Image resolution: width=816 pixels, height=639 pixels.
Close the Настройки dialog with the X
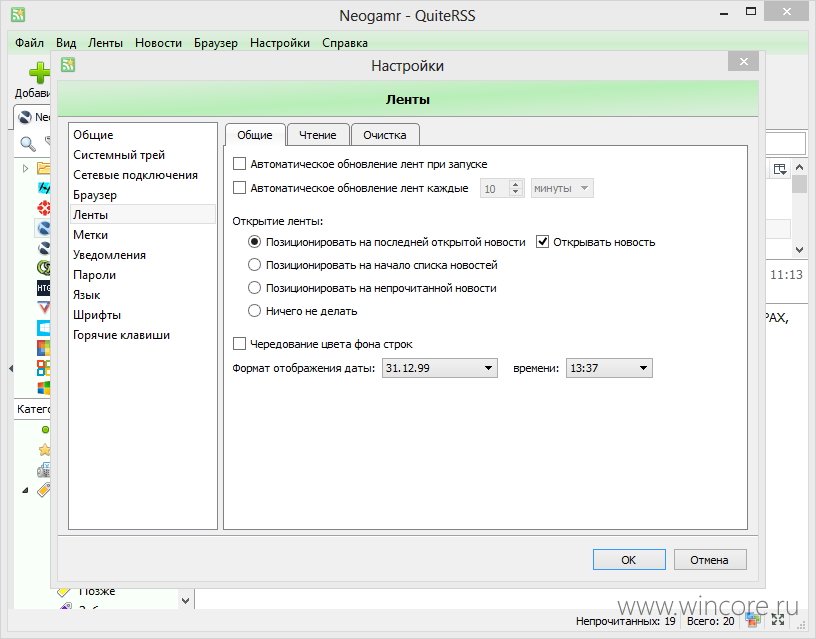point(744,62)
